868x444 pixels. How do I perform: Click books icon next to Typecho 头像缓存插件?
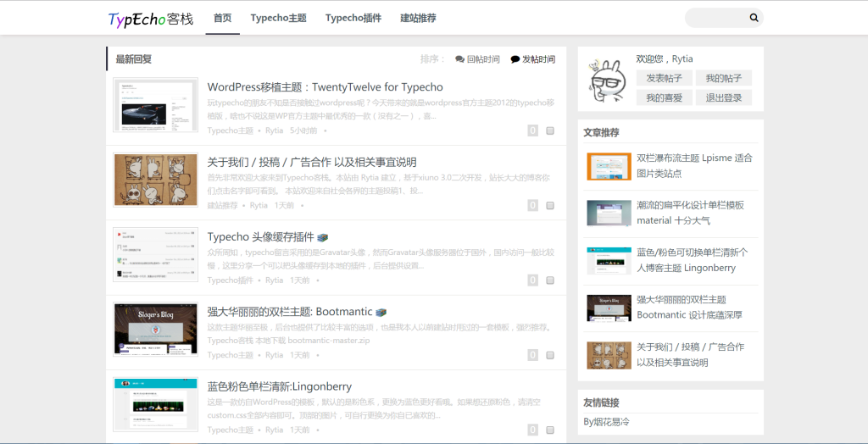(x=323, y=237)
